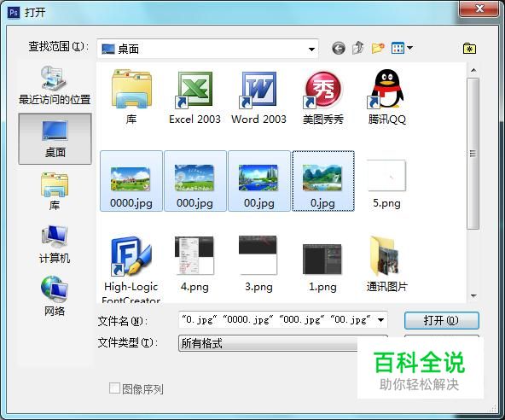This screenshot has height=420, width=505.
Task: Open 网络 in the places sidebar
Action: [x=55, y=296]
